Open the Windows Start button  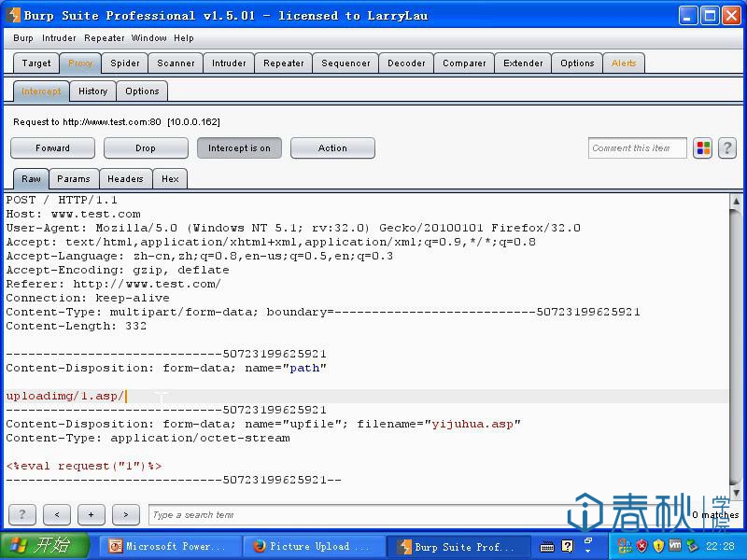click(x=44, y=546)
